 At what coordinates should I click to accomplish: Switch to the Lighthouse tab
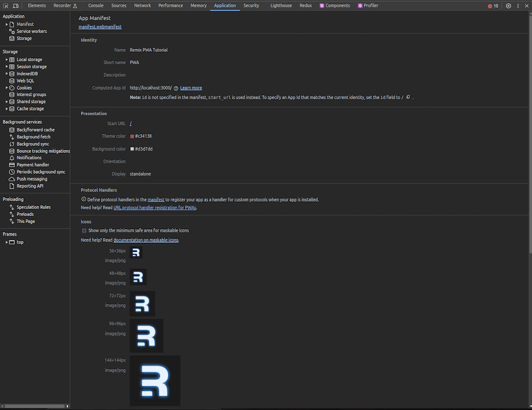281,5
